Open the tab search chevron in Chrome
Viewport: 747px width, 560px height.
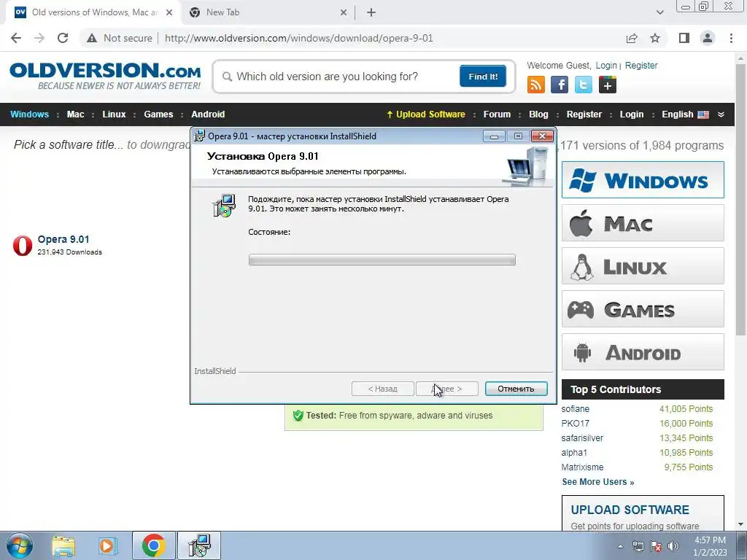point(659,12)
